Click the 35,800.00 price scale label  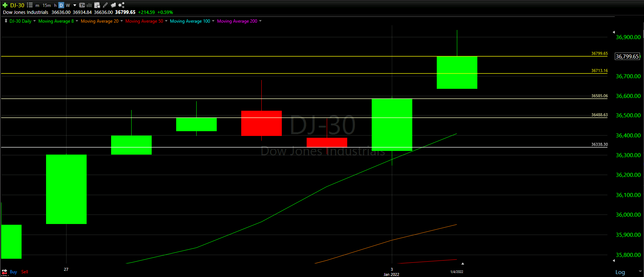click(628, 255)
